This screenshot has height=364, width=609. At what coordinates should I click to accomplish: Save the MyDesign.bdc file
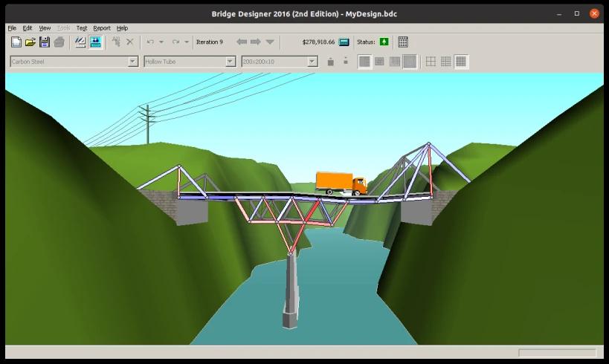coord(45,42)
